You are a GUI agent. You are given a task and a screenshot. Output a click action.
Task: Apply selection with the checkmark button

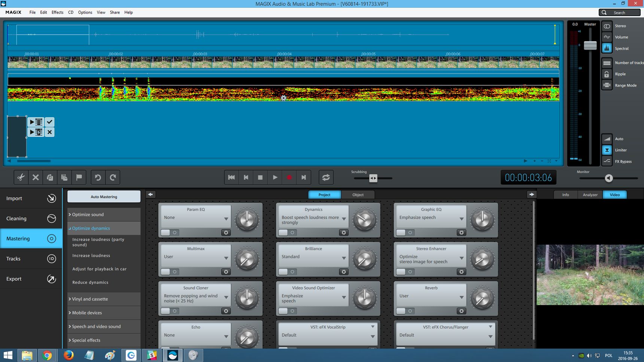click(x=49, y=122)
